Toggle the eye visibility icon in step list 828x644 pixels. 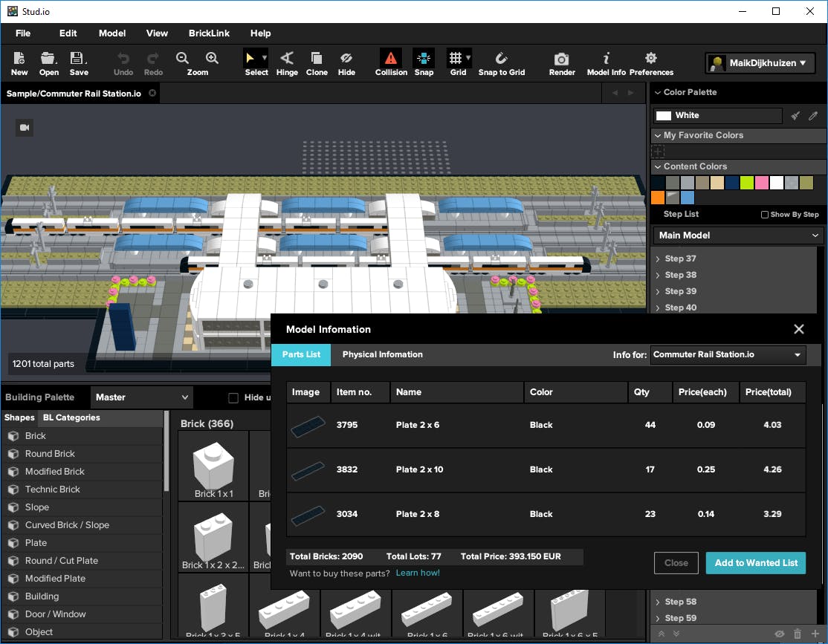[780, 634]
